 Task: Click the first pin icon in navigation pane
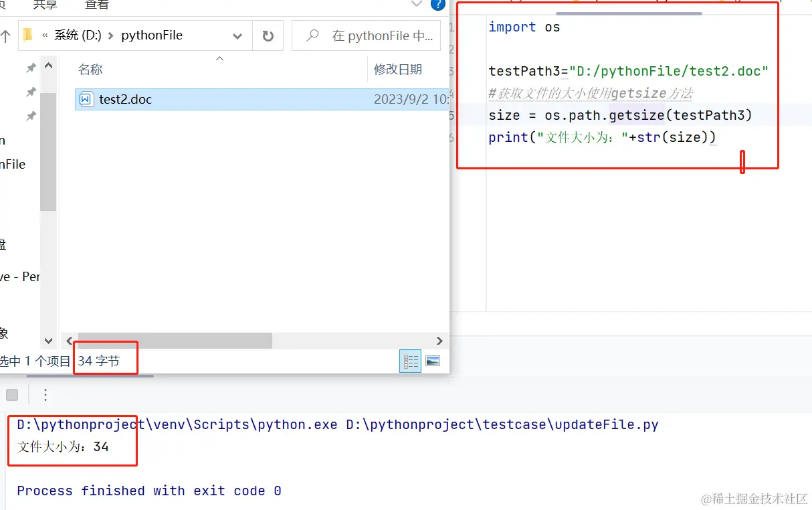pos(31,68)
